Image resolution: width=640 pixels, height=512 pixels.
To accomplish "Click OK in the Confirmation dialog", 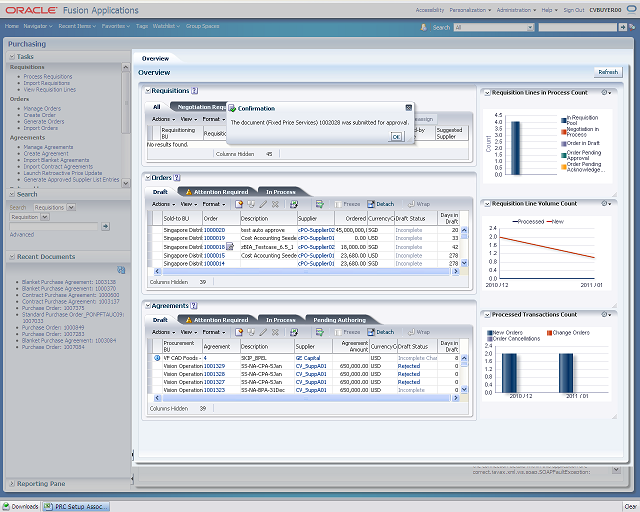I will tap(396, 137).
